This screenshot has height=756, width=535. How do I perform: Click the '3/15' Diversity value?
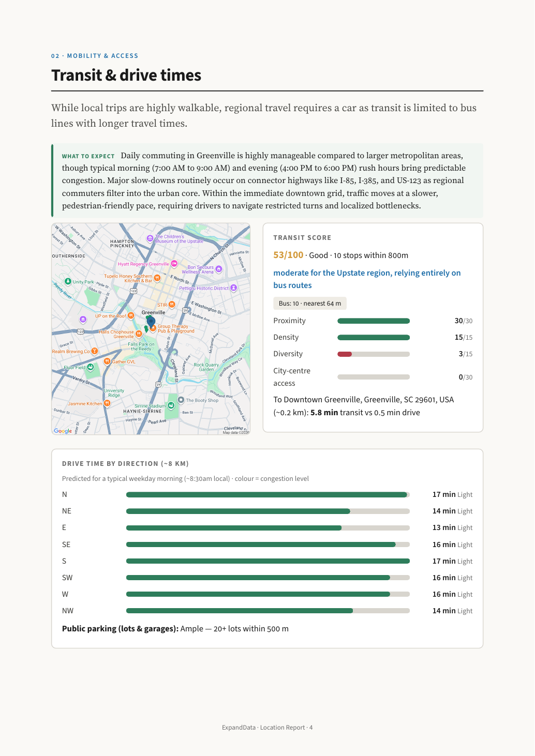466,354
